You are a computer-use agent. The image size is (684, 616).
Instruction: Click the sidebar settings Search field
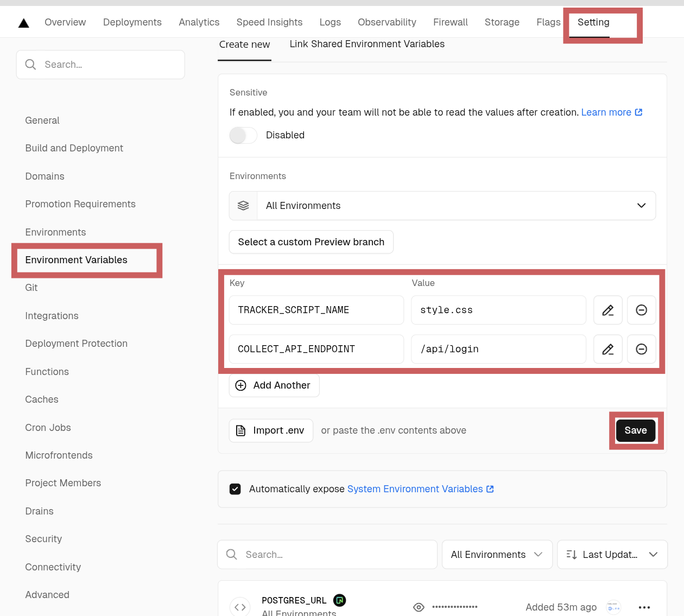tap(100, 65)
